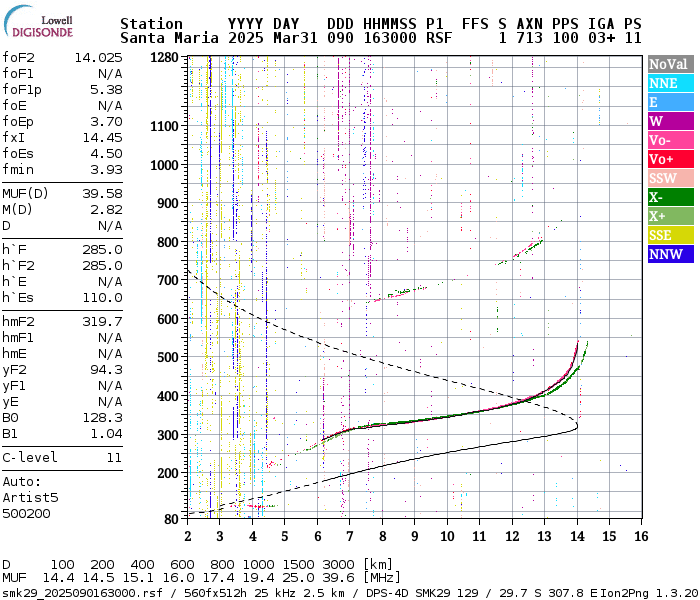
Task: Pick the E blue legend entry
Action: tap(670, 103)
